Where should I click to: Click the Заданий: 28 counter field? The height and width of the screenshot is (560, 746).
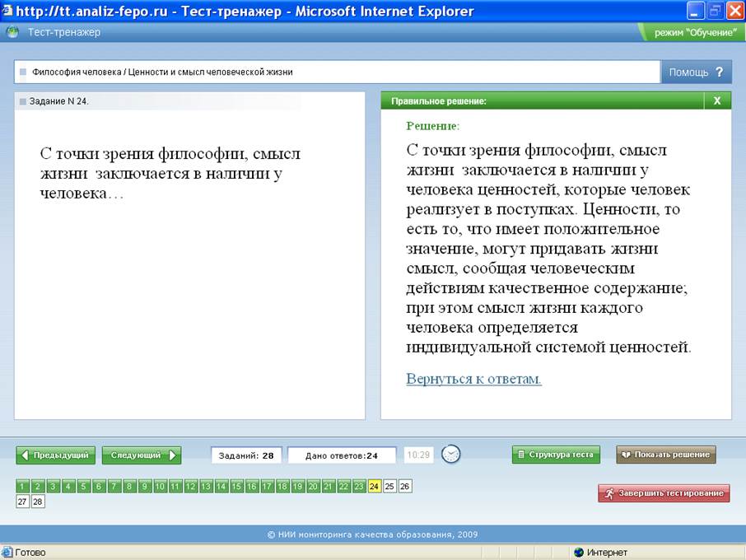[246, 455]
